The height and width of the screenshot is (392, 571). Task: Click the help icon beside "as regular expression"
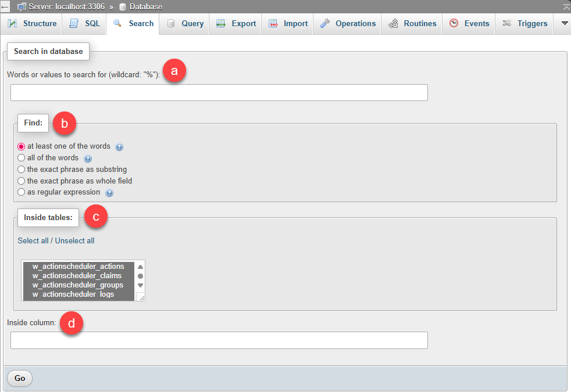(x=109, y=192)
